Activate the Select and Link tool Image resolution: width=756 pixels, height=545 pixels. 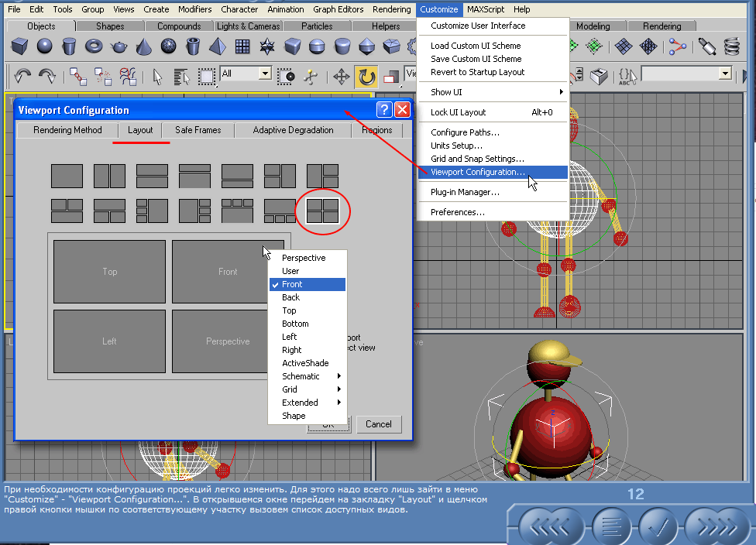pos(78,76)
